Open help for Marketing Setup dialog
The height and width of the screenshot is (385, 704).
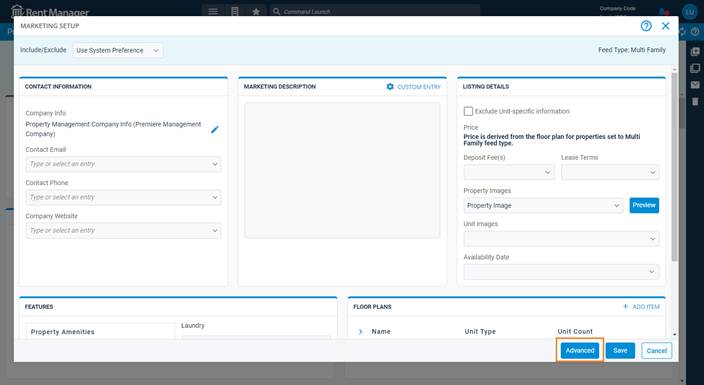(646, 26)
